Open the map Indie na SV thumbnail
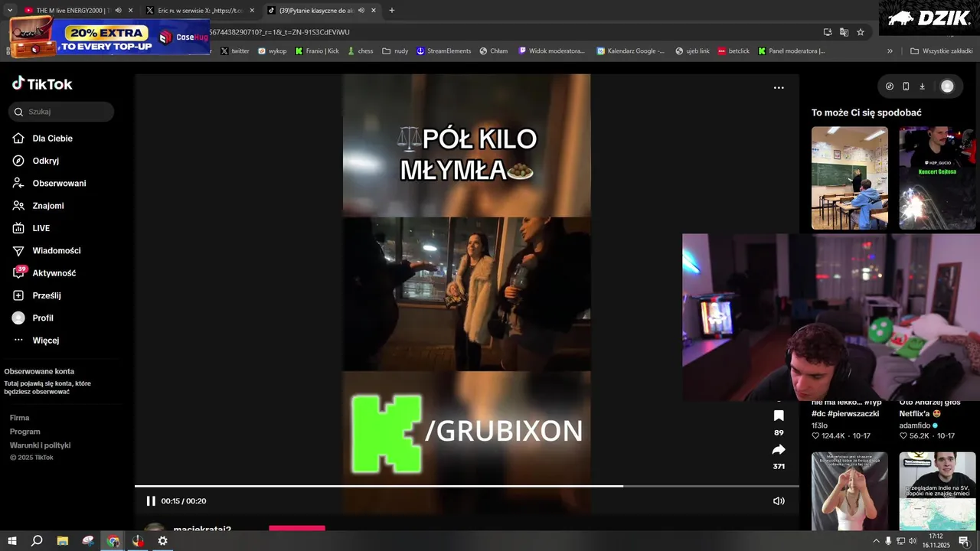This screenshot has width=980, height=551. coord(938,491)
